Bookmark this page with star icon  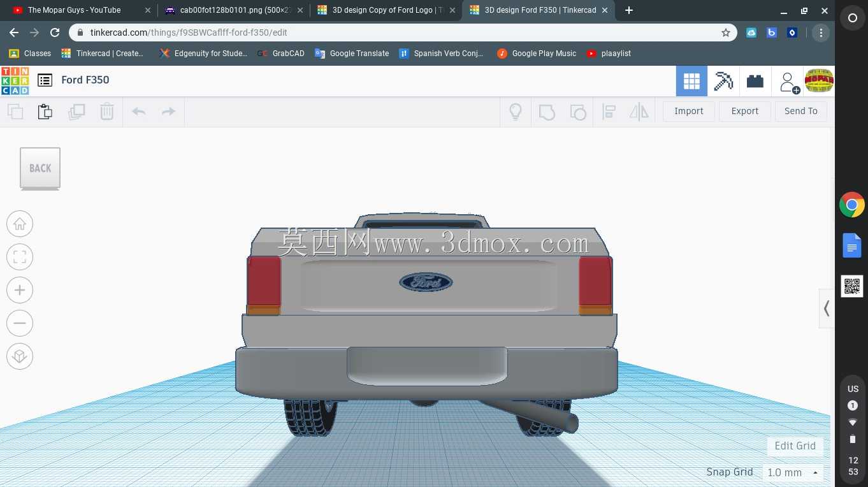click(x=725, y=33)
